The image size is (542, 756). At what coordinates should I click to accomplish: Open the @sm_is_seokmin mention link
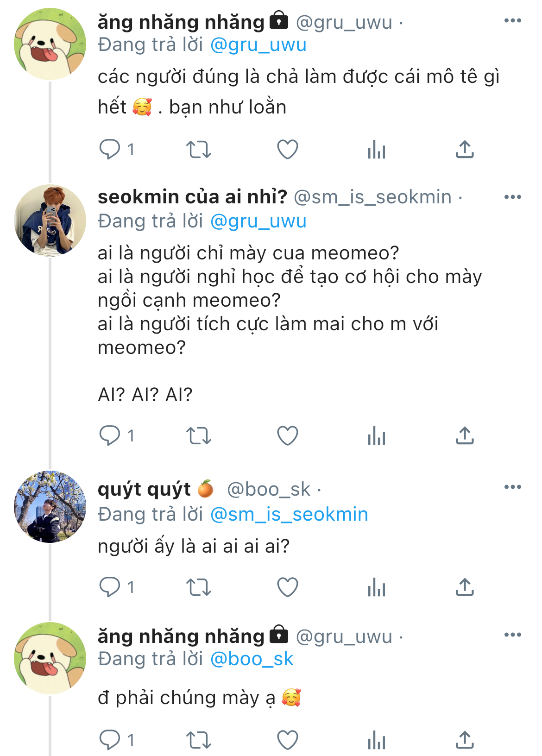point(289,515)
